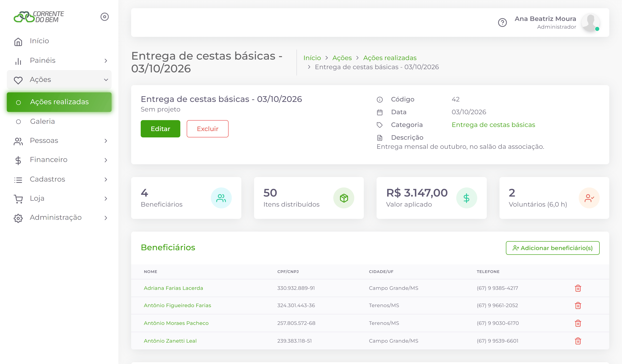Expand the Administração sidebar menu

[59, 218]
